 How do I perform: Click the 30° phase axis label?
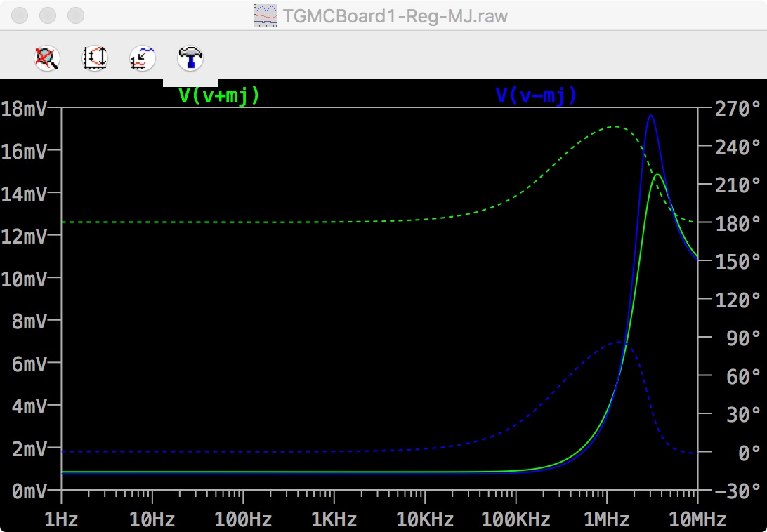click(x=744, y=414)
